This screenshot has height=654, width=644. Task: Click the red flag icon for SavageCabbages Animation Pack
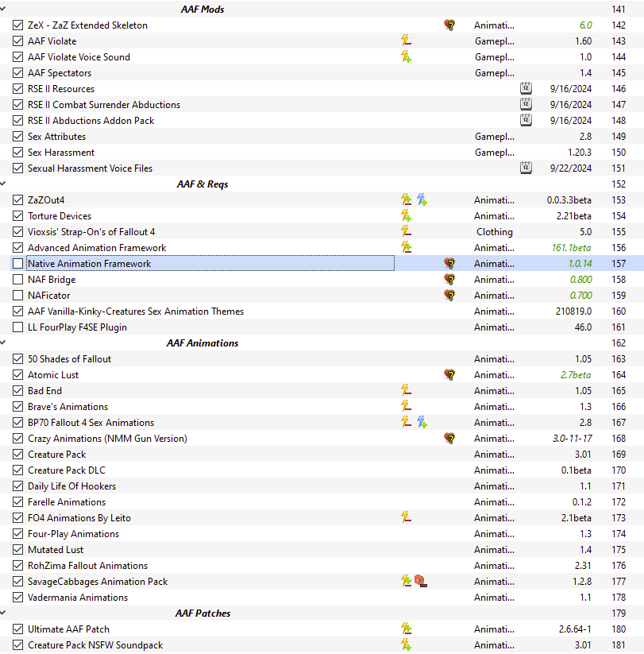(421, 582)
